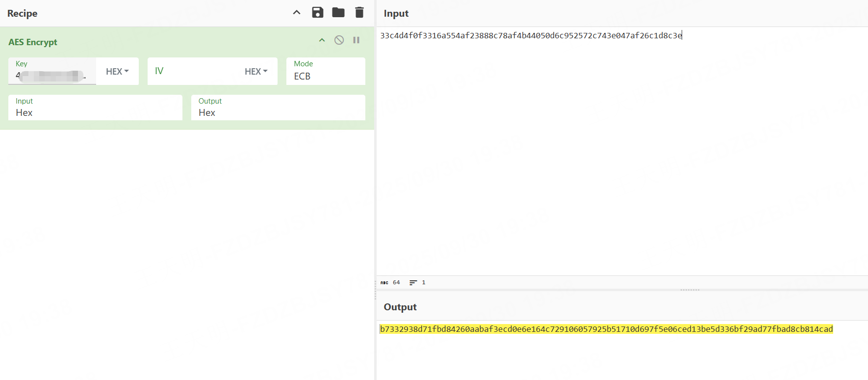Load a recipe via folder icon

tap(338, 12)
